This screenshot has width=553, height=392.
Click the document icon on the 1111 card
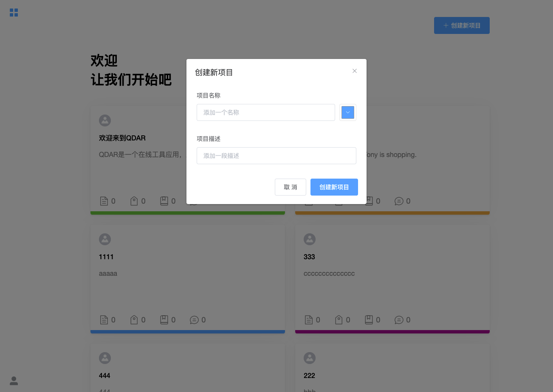pyautogui.click(x=104, y=320)
